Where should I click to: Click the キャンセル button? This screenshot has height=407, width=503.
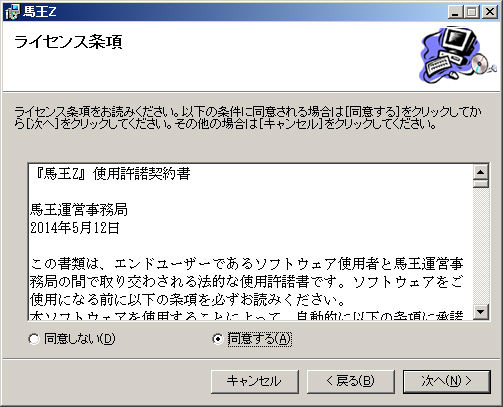click(255, 381)
